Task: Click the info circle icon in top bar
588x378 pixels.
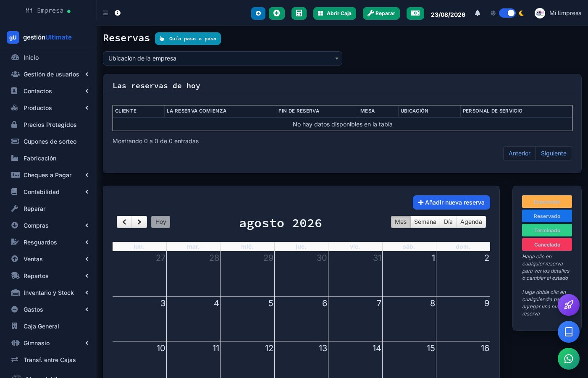Action: click(118, 13)
